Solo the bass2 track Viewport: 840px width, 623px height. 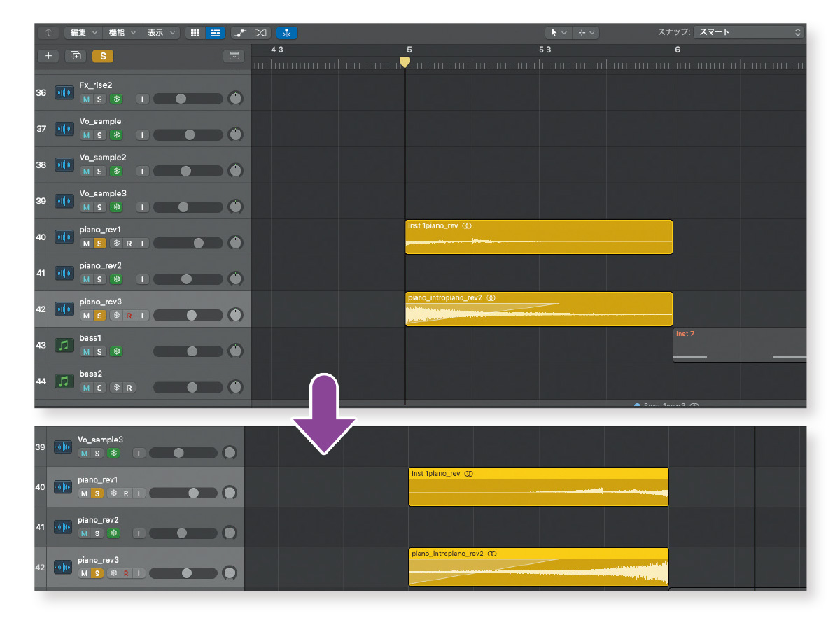pyautogui.click(x=99, y=388)
